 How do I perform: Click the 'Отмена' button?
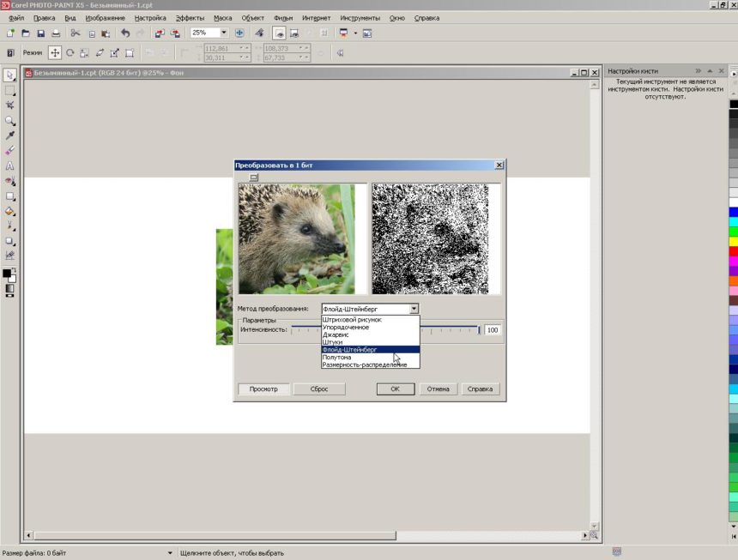[438, 388]
